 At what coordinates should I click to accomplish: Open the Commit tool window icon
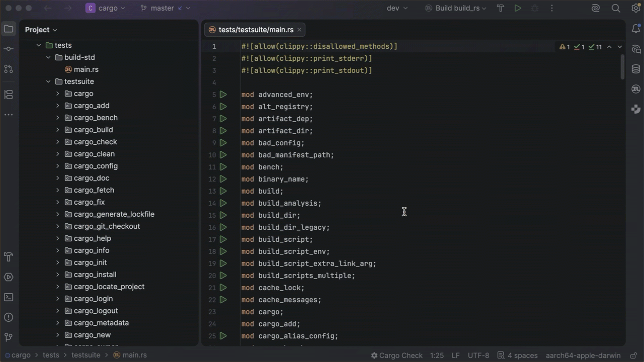tap(9, 49)
